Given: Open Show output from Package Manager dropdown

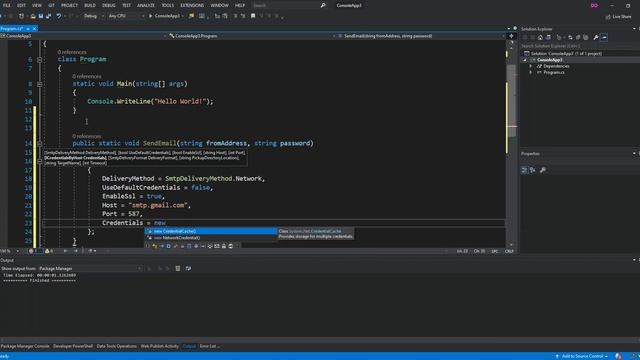Looking at the screenshot, I should 90,269.
